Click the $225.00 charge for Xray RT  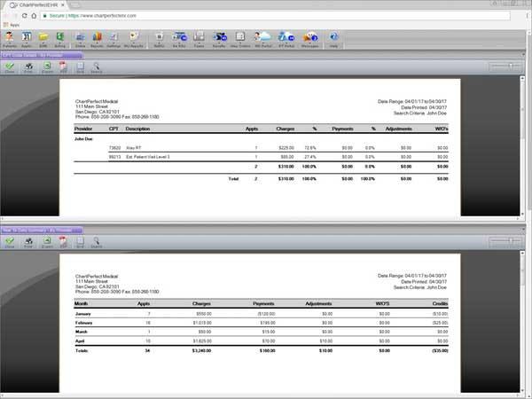[x=286, y=148]
